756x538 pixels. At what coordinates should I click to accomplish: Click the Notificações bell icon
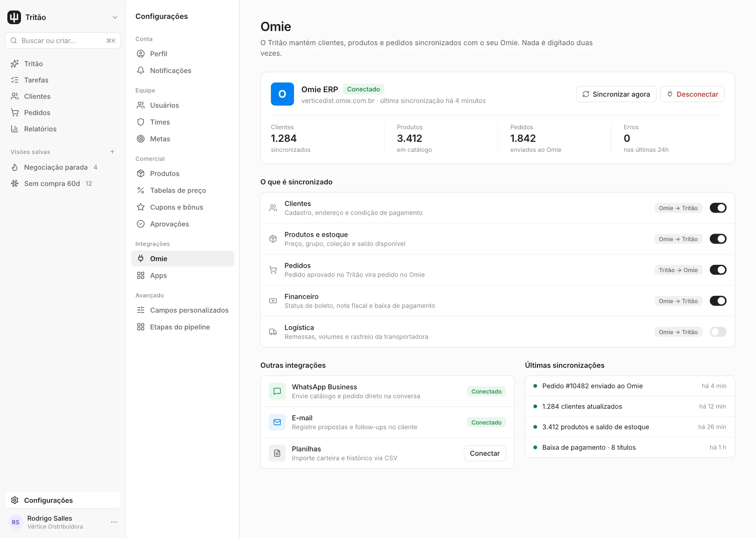(x=141, y=70)
